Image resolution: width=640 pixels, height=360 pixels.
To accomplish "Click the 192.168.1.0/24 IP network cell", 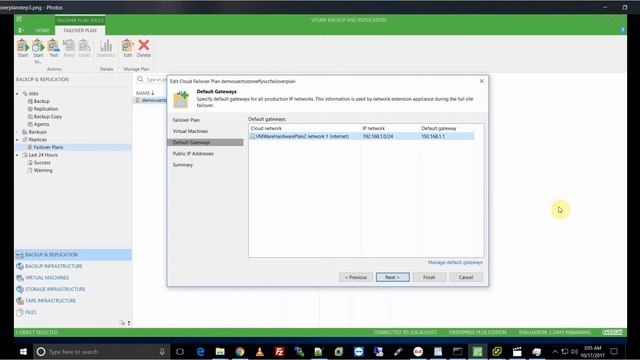I will point(378,136).
